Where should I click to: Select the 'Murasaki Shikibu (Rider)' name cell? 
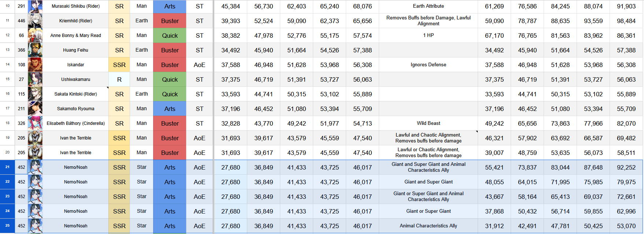coord(75,6)
